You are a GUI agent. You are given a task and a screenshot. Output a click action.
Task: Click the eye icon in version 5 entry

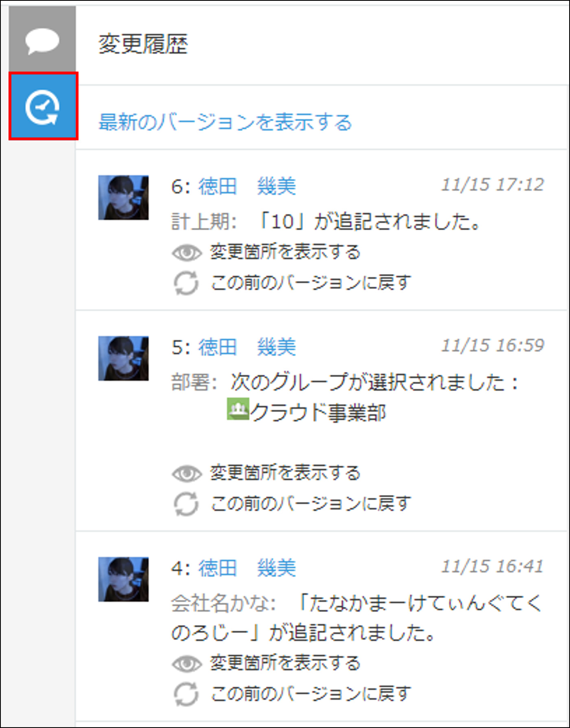(x=186, y=473)
